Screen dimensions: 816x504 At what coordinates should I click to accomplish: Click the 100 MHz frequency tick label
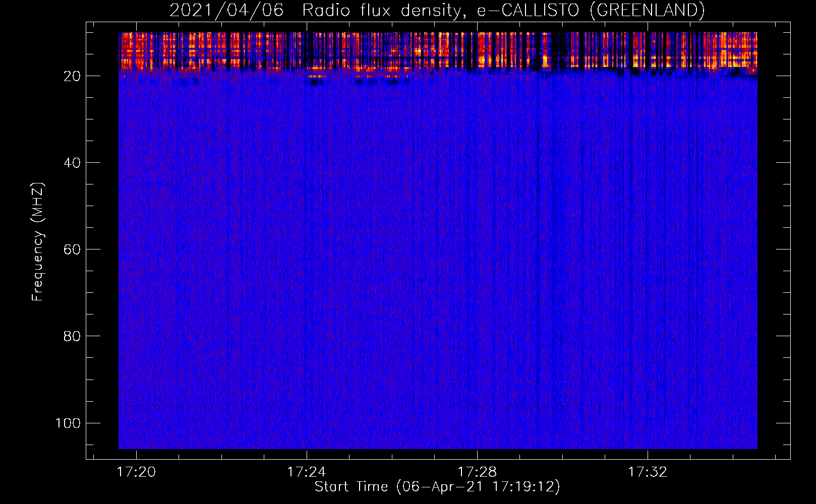click(68, 423)
